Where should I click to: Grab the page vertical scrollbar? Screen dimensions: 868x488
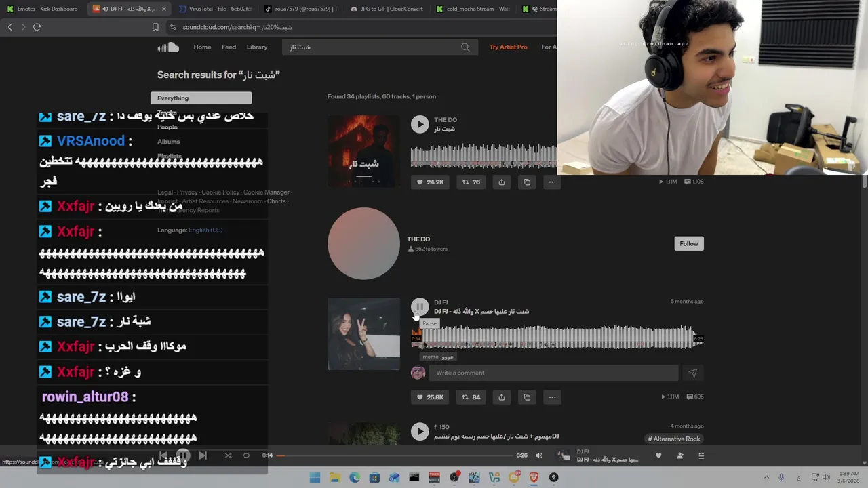865,181
